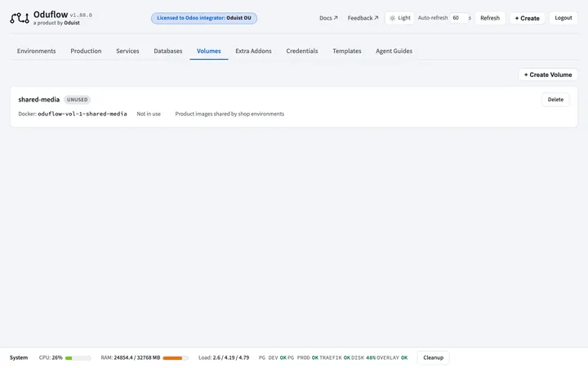Image resolution: width=588 pixels, height=368 pixels.
Task: Click the RAM 24854.4 / 32768 MB value
Action: [137, 358]
